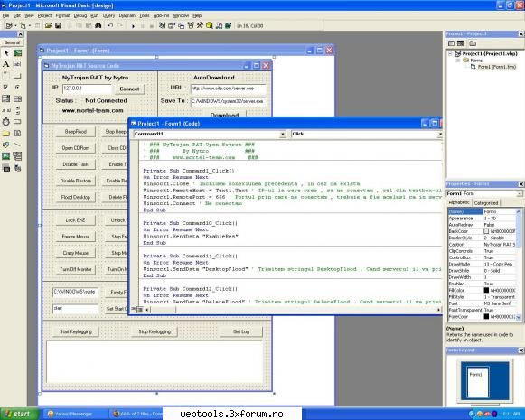Viewport: 525px width, 420px height.
Task: Open Yahoo! Messenger taskbar item
Action: click(x=75, y=414)
